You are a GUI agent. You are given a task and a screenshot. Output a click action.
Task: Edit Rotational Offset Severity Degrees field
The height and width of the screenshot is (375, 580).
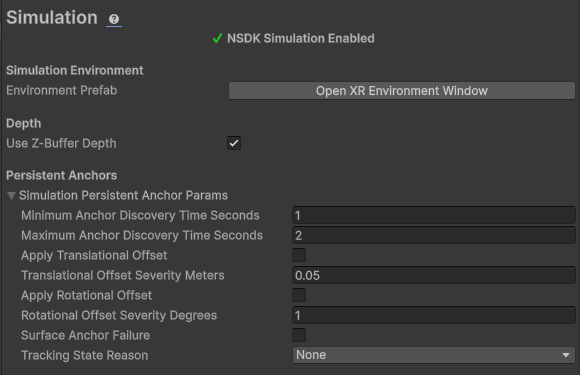pyautogui.click(x=434, y=315)
